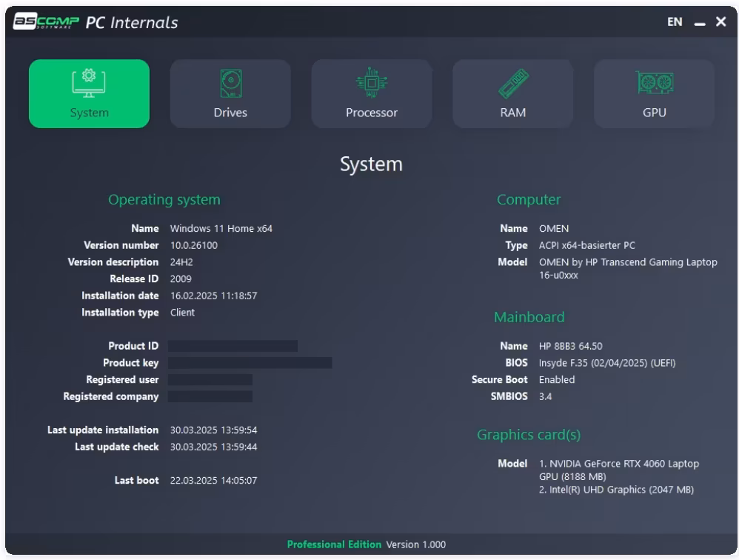
Task: Minimize the PC Internals window
Action: tap(700, 23)
